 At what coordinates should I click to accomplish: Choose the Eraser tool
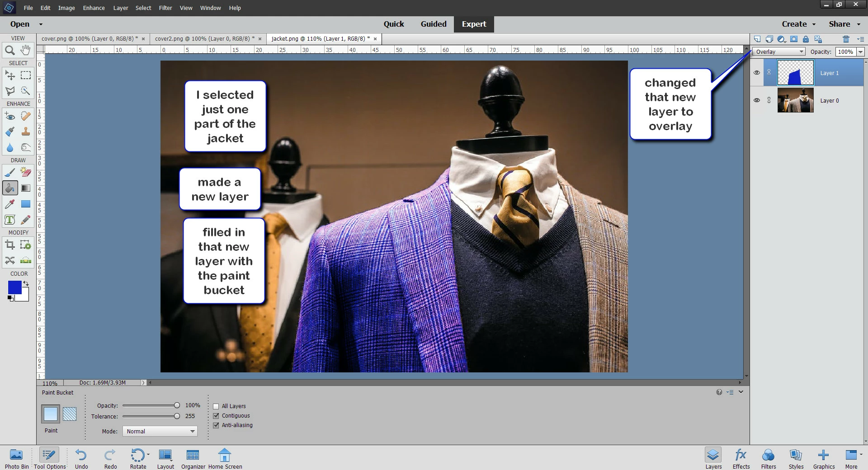pos(26,172)
